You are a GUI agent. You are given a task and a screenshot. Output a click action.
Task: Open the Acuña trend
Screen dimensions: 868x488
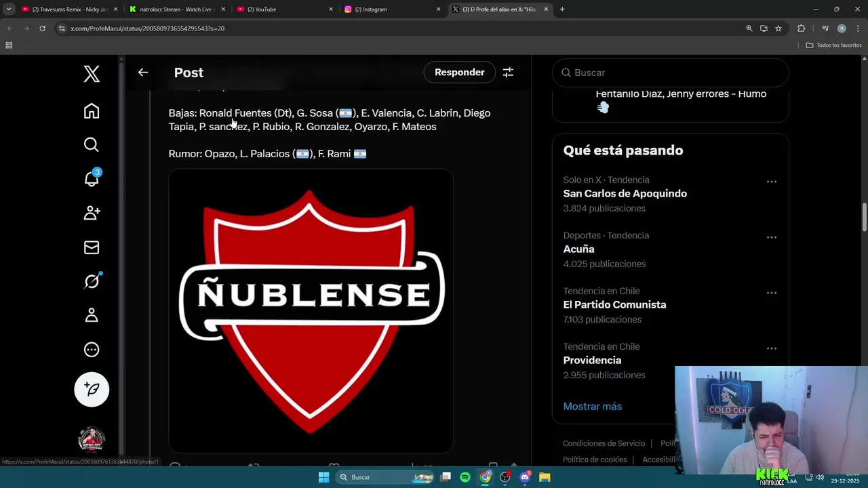(x=578, y=249)
